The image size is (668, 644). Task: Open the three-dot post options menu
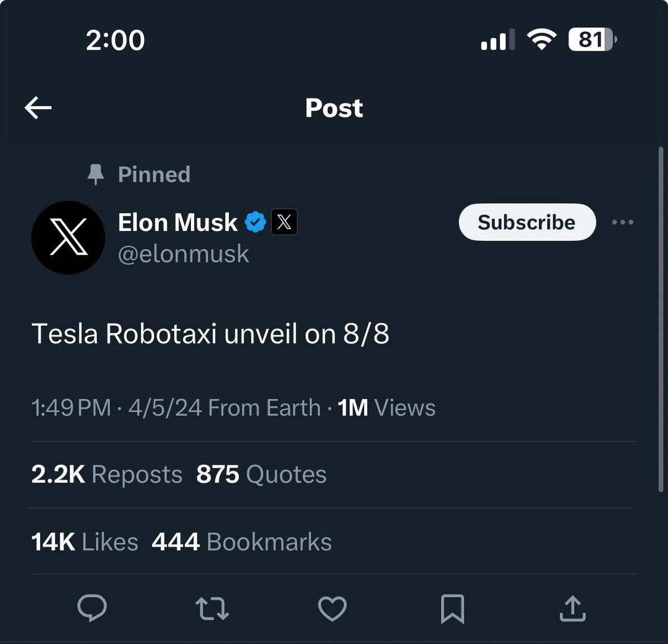[622, 222]
